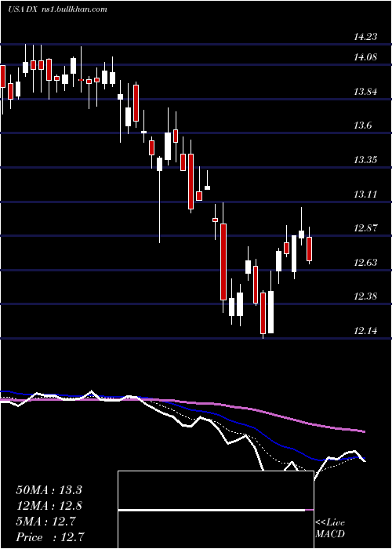
Task: Click the 12.63 price level label
Action: 366,262
